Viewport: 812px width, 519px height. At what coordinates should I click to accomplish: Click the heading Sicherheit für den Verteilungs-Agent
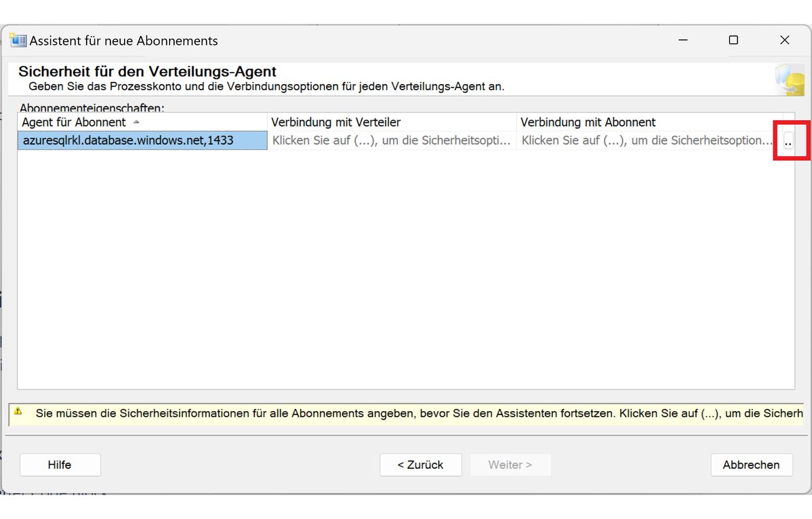point(147,71)
